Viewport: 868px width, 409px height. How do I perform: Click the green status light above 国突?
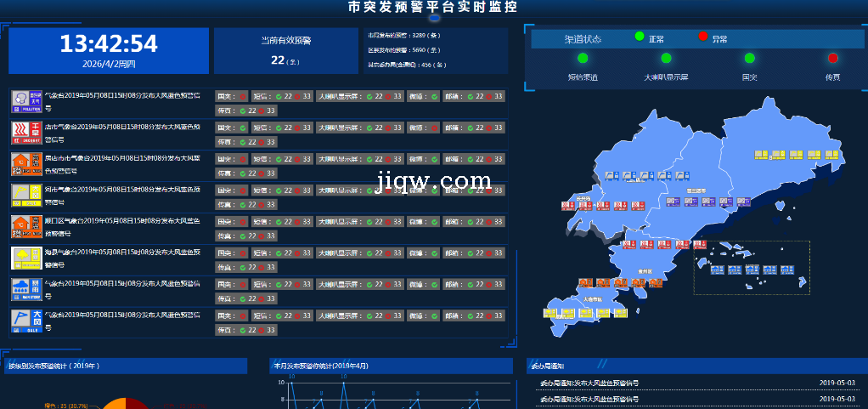(749, 58)
